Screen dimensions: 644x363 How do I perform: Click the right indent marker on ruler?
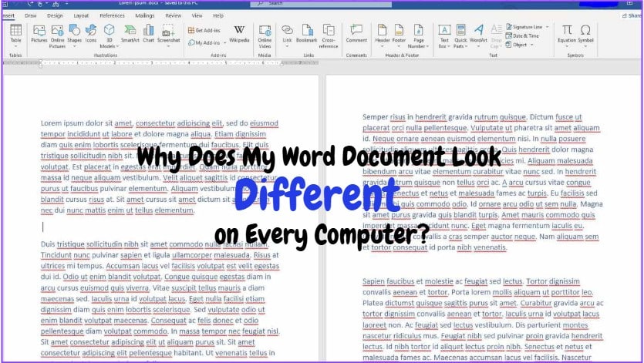[282, 64]
